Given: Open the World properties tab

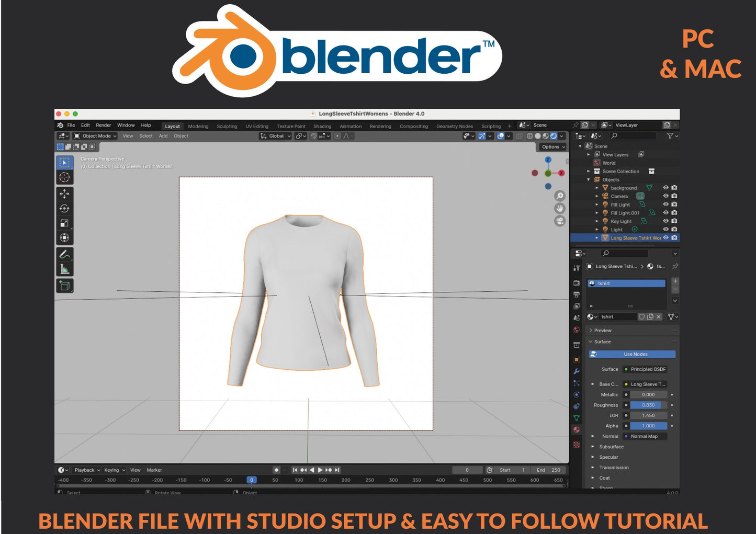Looking at the screenshot, I should pyautogui.click(x=577, y=330).
